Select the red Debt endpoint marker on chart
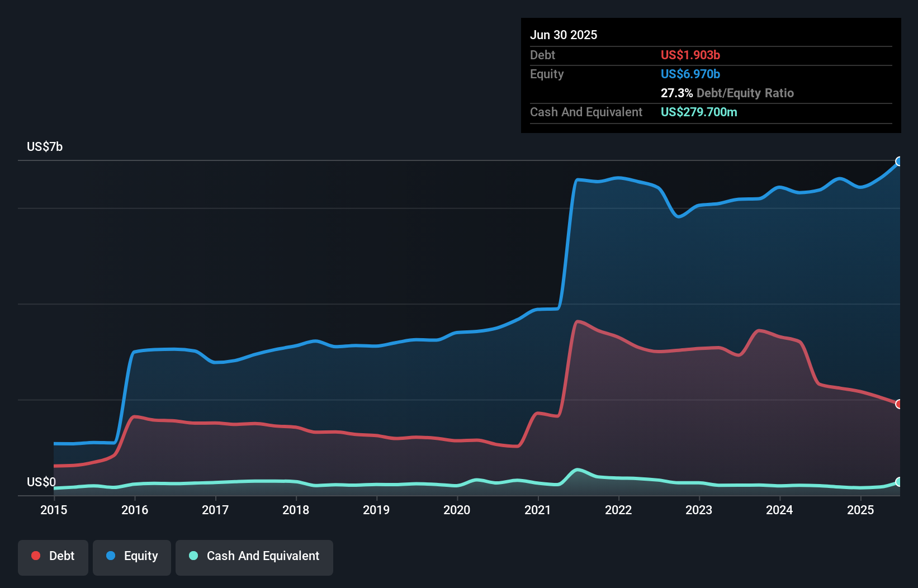This screenshot has height=588, width=918. tap(900, 404)
